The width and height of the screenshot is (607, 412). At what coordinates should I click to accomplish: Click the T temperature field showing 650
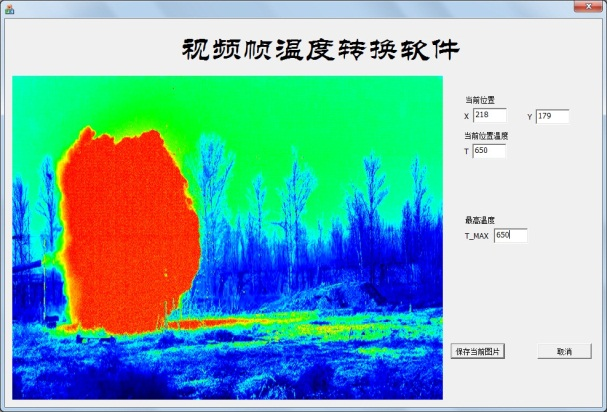click(x=489, y=151)
